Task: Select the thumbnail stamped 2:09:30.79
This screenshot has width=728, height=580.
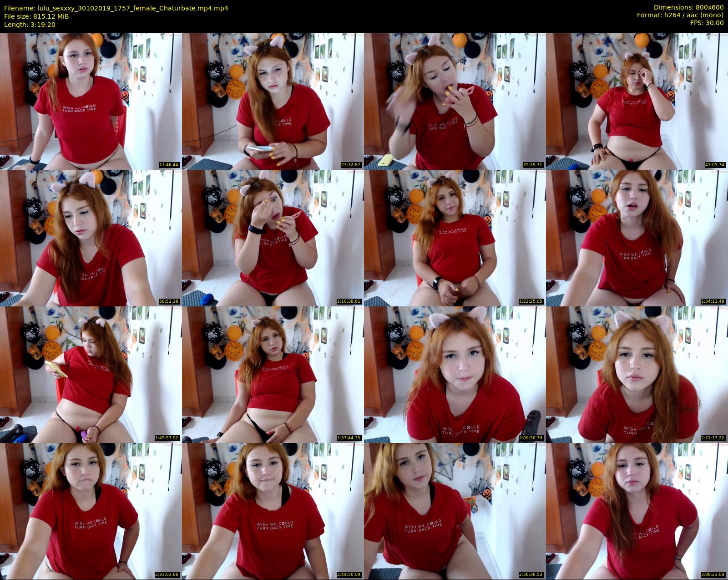Action: [x=455, y=375]
